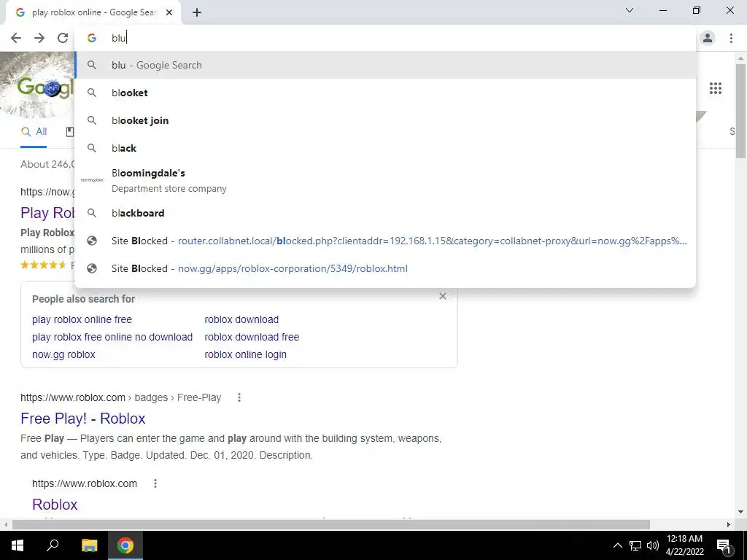Click the browser Back arrow
747x560 pixels.
[x=16, y=38]
